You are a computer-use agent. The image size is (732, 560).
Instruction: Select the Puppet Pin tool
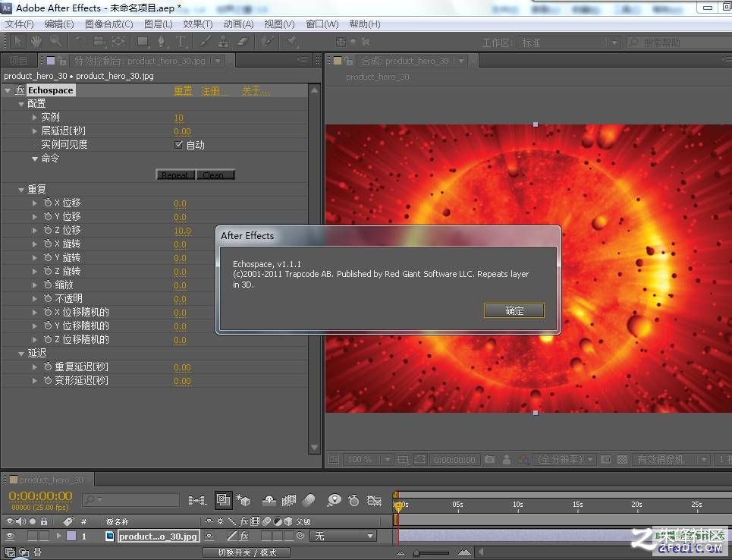point(292,42)
